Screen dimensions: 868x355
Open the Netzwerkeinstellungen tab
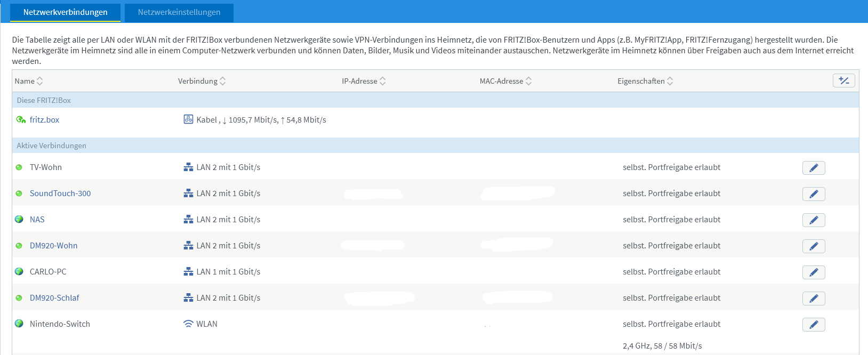(179, 12)
